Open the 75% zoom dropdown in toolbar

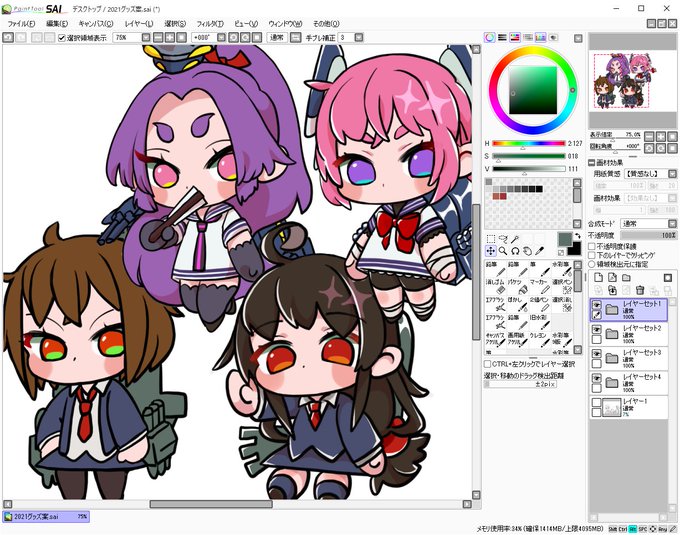point(146,38)
